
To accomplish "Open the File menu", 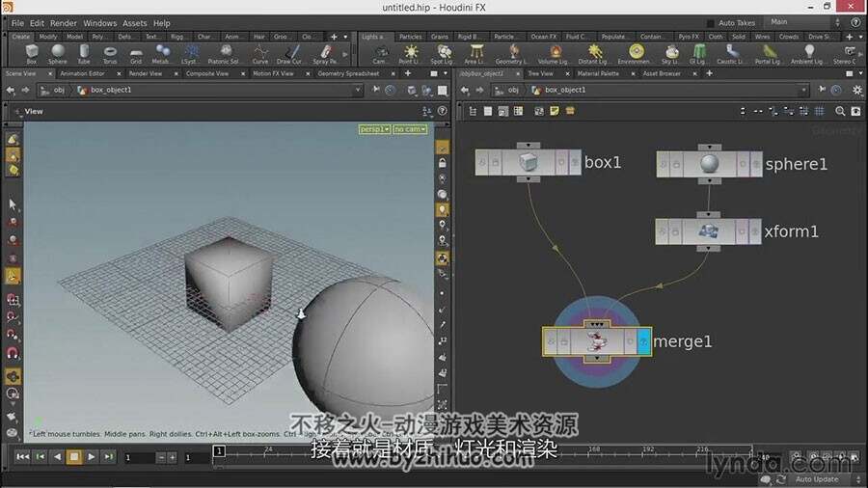I will (17, 23).
